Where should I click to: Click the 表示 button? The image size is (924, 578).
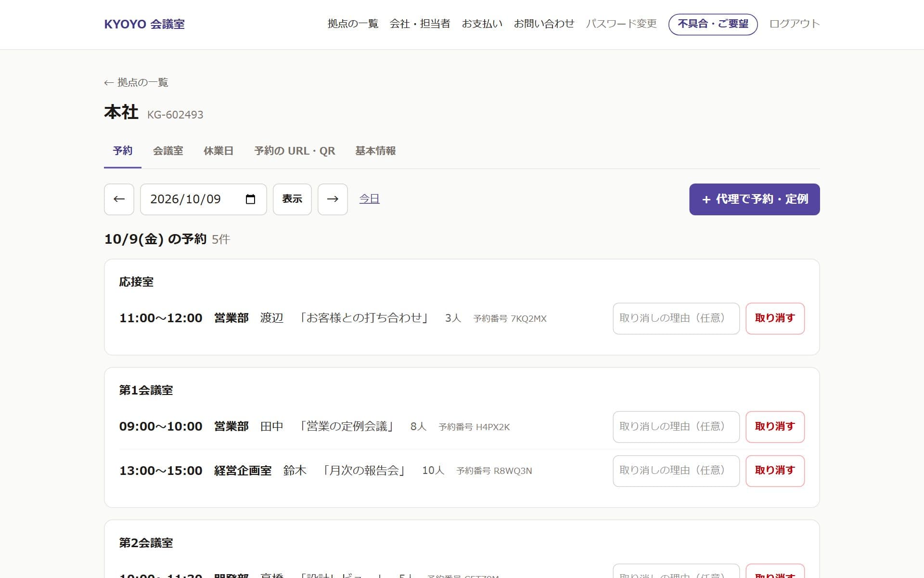click(x=292, y=199)
